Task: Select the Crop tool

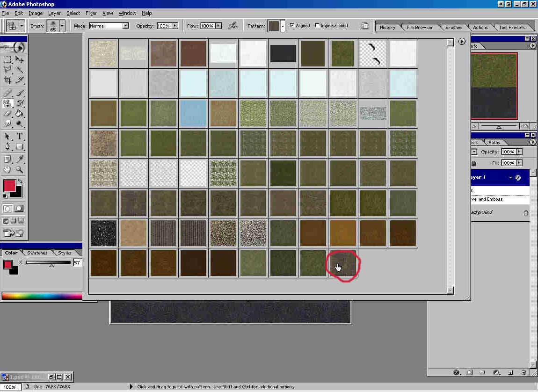Action: click(7, 80)
